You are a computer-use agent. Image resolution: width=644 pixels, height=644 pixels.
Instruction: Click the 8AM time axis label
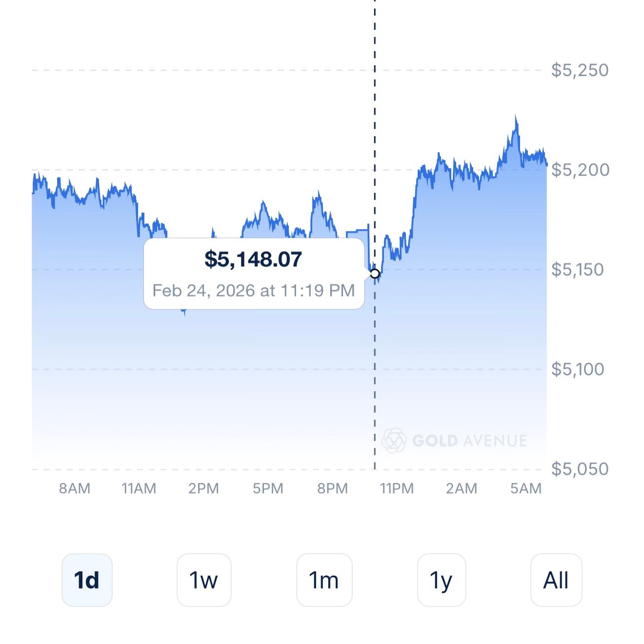pos(75,488)
